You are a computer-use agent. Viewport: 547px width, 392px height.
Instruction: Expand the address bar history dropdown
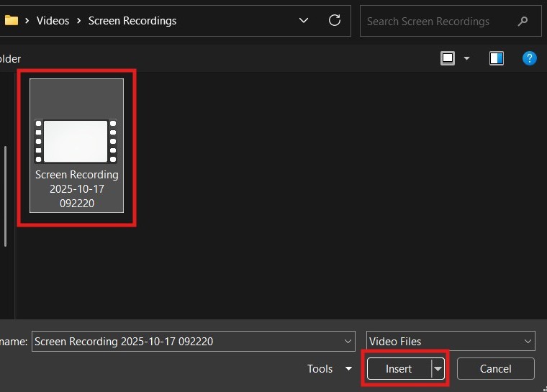pyautogui.click(x=304, y=21)
